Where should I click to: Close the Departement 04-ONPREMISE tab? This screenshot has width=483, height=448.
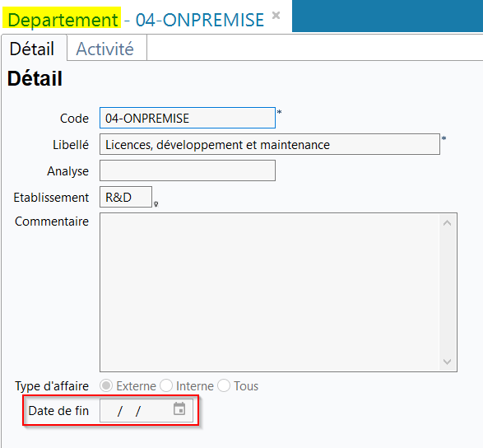click(x=276, y=15)
